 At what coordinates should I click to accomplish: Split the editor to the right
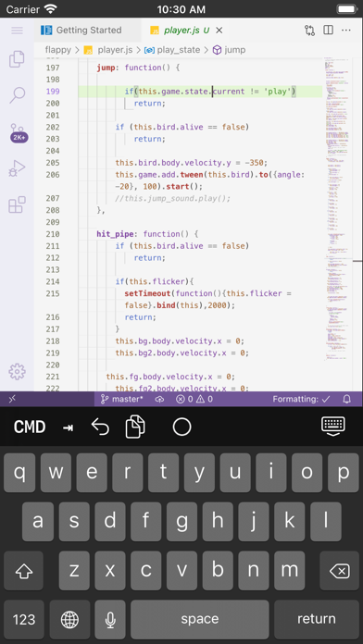click(328, 31)
